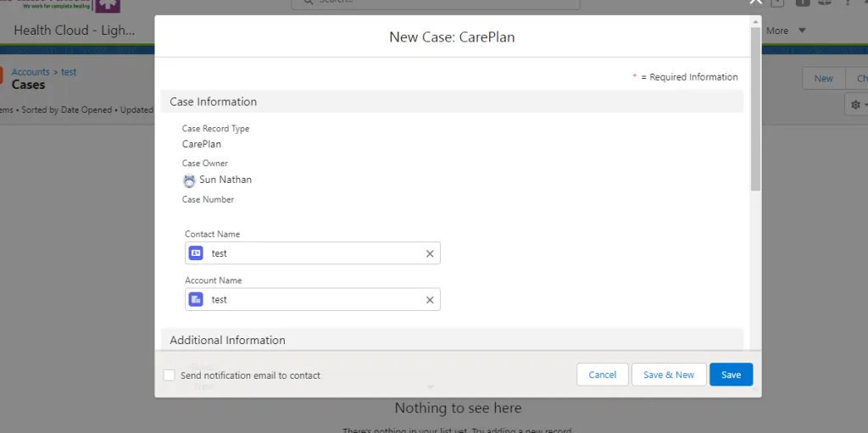Open the More navigation dropdown
This screenshot has height=433, width=868.
tap(786, 31)
